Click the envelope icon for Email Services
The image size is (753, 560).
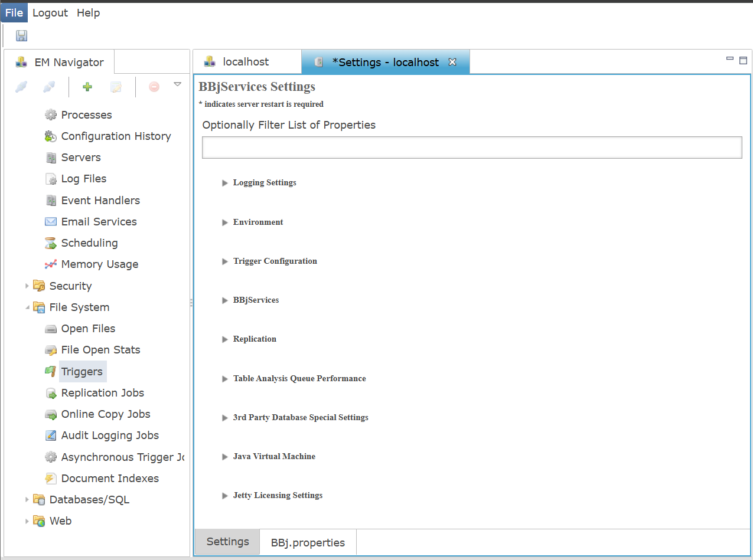click(51, 222)
